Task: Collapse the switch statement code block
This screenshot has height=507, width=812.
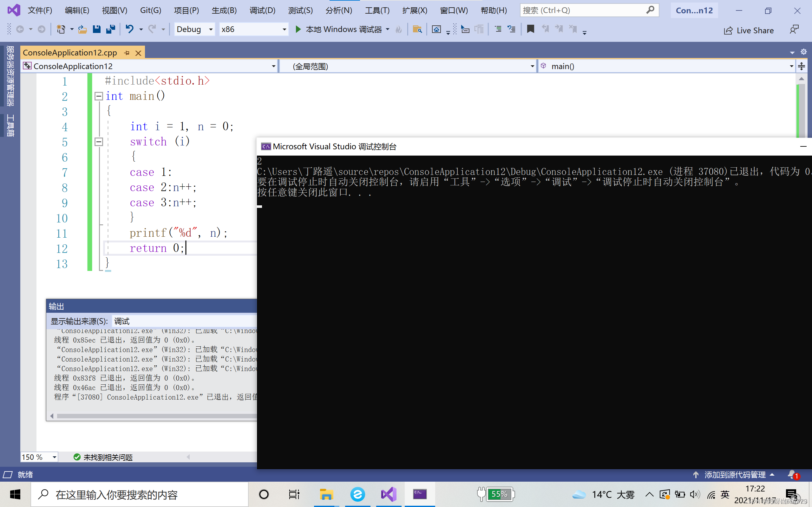Action: click(99, 142)
